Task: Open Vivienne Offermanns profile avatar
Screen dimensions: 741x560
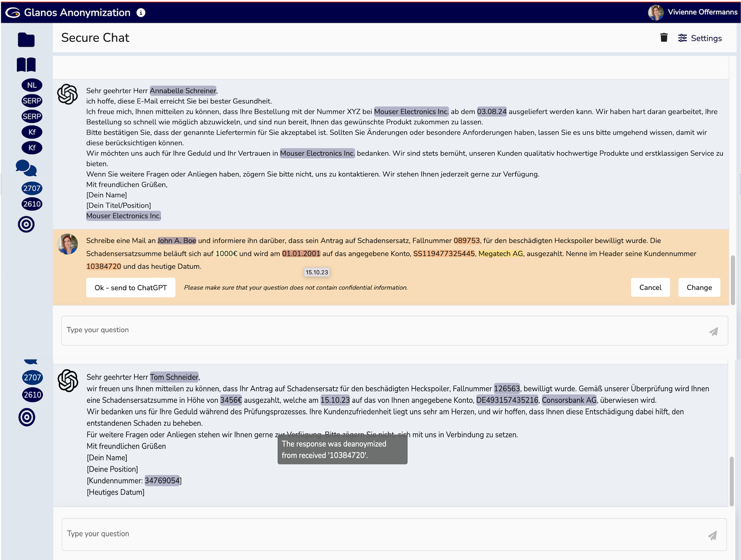Action: pos(656,12)
